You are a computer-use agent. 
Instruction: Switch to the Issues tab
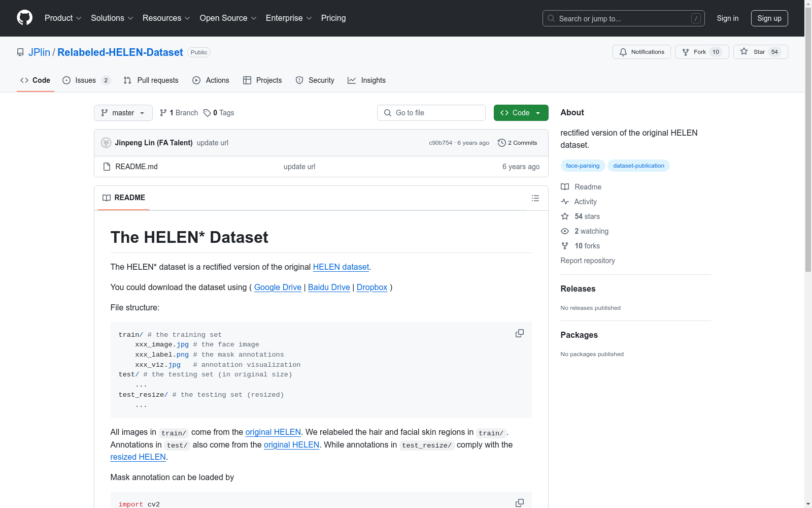click(x=86, y=80)
